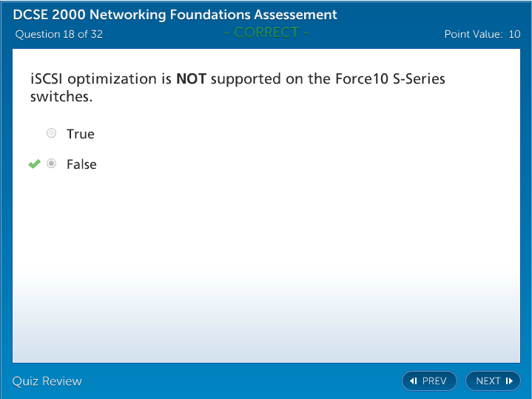Viewport: 532px width, 399px height.
Task: Click the "Question 18 of 32" counter
Action: [59, 34]
